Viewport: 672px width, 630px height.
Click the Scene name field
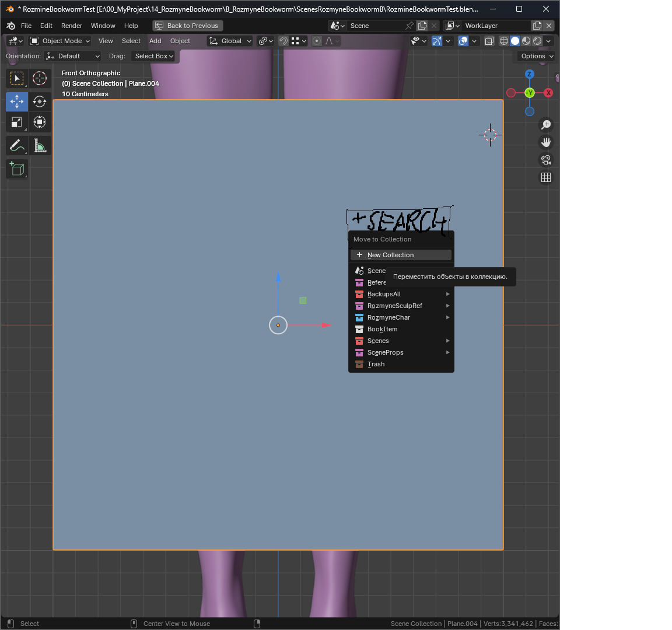coord(376,26)
